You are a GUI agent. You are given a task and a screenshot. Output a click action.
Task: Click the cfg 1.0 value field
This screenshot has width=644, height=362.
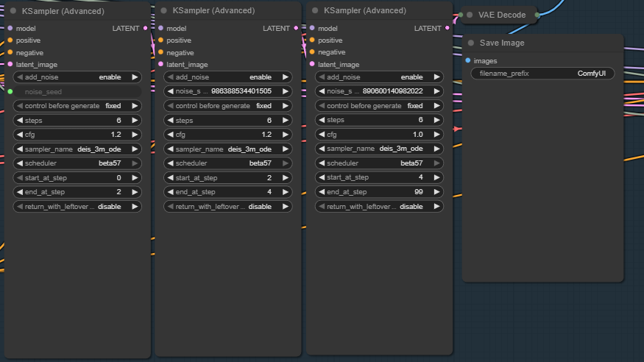point(379,134)
